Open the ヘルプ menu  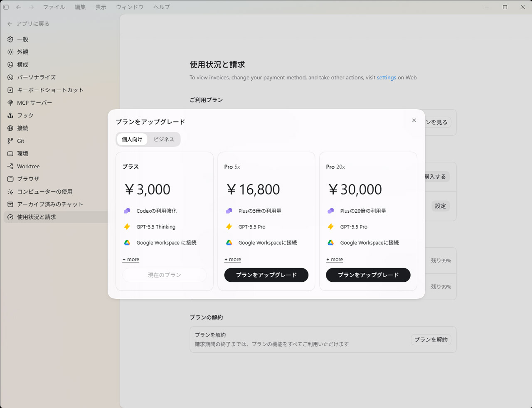[x=161, y=7]
